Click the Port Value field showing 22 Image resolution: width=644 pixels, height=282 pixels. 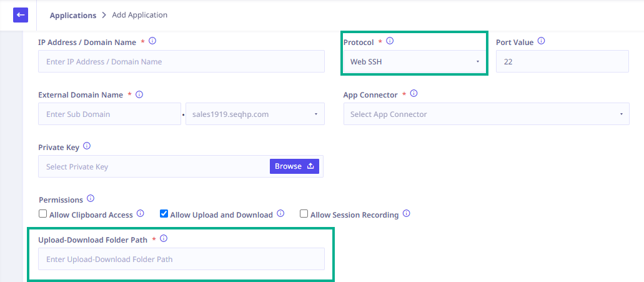pyautogui.click(x=562, y=61)
